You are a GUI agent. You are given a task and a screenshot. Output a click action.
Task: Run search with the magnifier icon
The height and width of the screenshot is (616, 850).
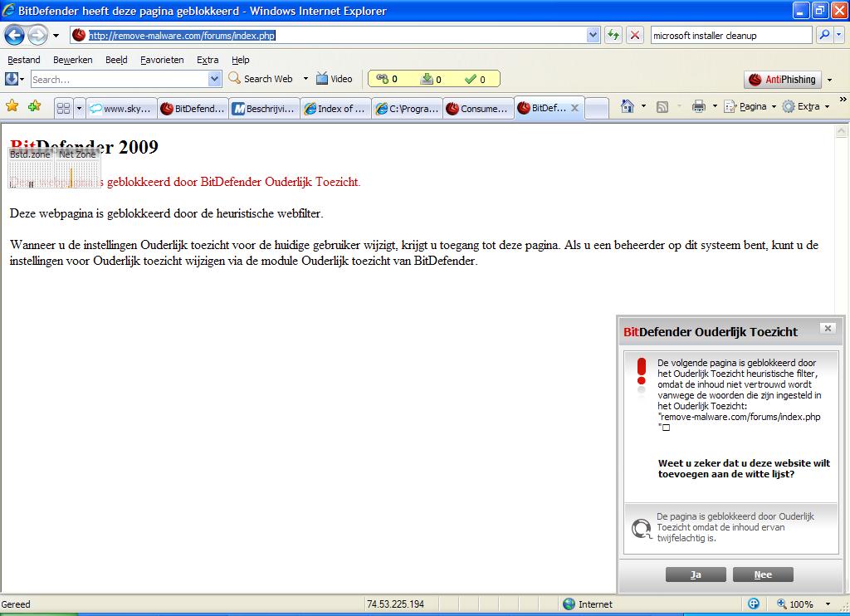coord(824,35)
